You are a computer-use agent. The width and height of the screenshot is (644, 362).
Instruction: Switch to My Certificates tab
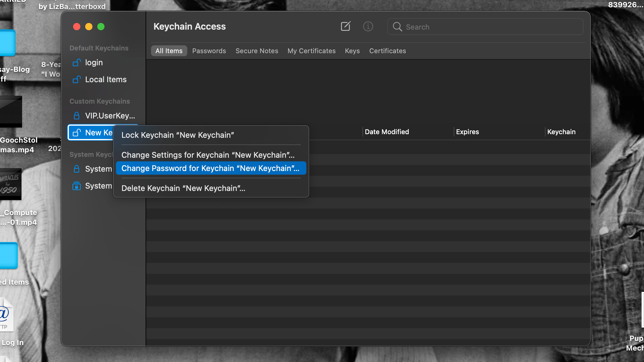click(311, 51)
